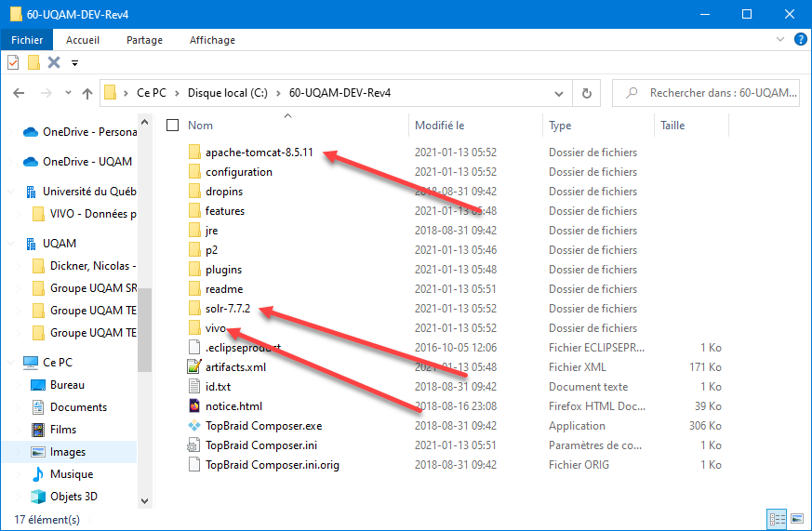Collapse the Ce PC tree node
The height and width of the screenshot is (531, 812).
[11, 363]
